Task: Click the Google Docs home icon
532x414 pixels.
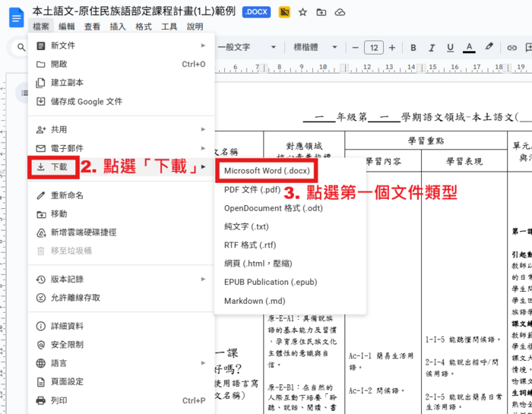Action: coord(17,17)
